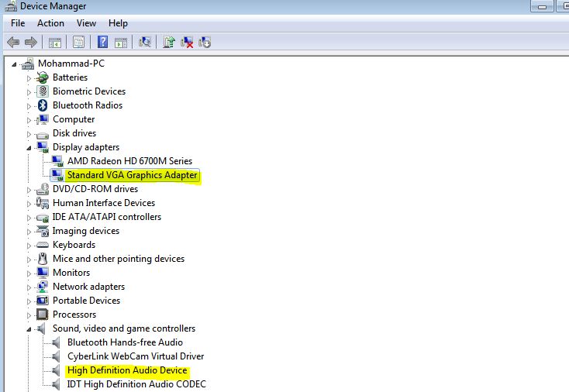Expand the Human Interface Devices arrow
The image size is (569, 392).
(x=29, y=204)
